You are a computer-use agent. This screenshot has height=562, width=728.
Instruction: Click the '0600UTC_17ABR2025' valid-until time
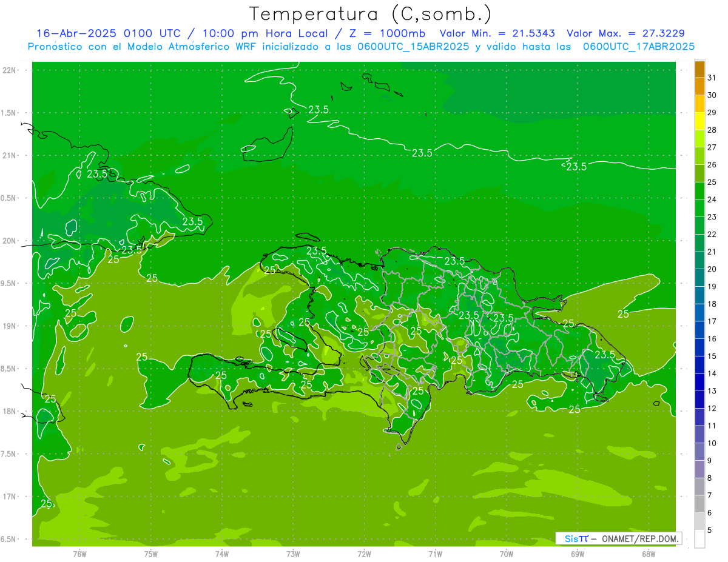coord(639,47)
